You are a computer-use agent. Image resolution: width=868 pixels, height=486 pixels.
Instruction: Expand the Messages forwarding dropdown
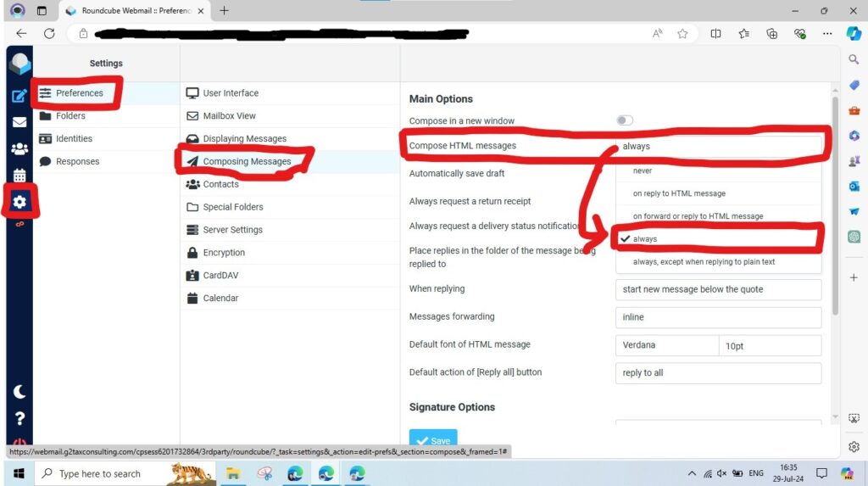tap(718, 317)
